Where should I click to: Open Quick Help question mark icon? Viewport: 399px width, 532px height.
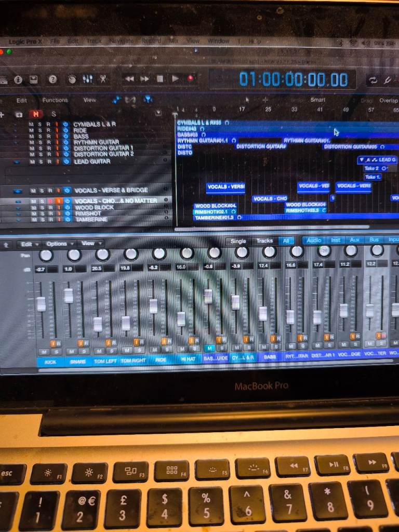[x=52, y=79]
